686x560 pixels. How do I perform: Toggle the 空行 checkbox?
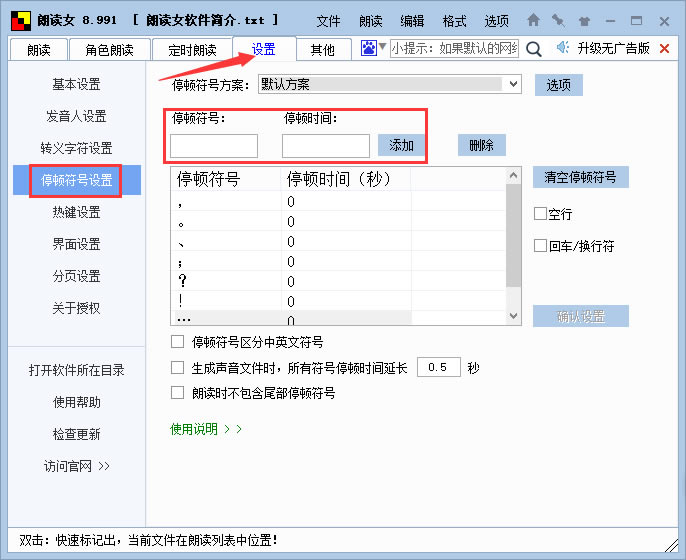point(540,214)
